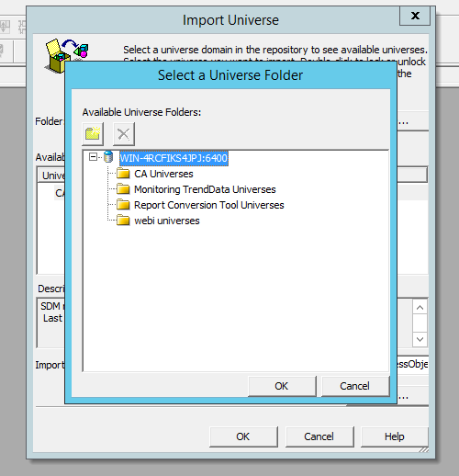The width and height of the screenshot is (459, 476).
Task: Select Monitoring TrendData Universes folder
Action: tap(205, 189)
